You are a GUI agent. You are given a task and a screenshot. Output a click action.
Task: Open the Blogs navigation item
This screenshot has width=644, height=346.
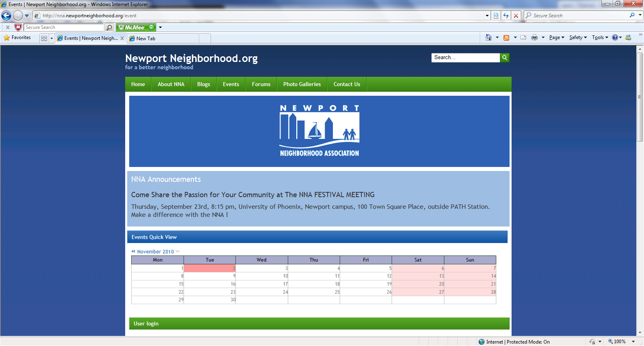204,84
